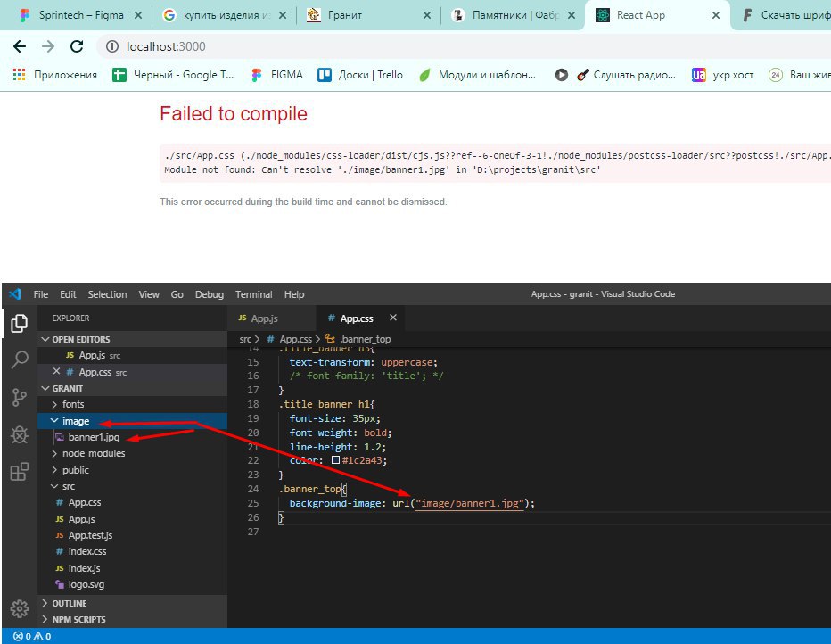Close the App.css editor tab
Image resolution: width=831 pixels, height=644 pixels.
pos(392,318)
